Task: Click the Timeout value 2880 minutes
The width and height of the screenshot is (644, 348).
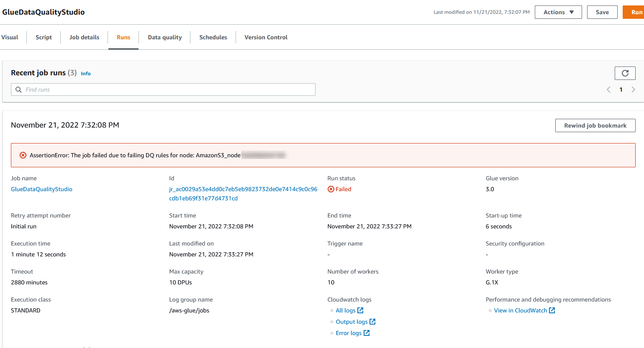Action: coord(29,282)
